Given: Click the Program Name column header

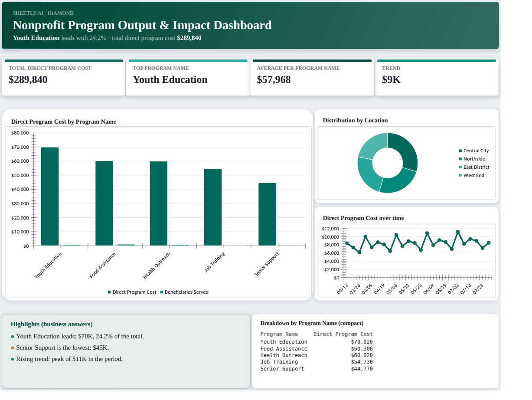Looking at the screenshot, I should 279,334.
